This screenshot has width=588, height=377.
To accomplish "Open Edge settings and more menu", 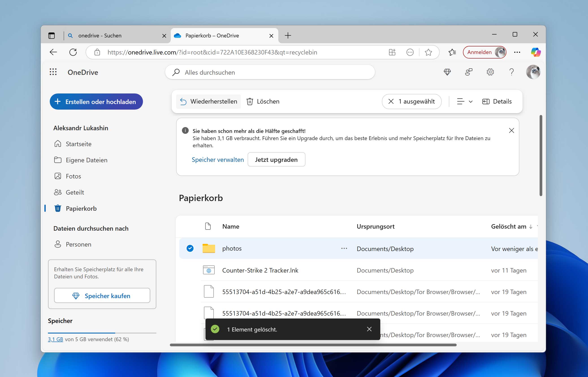I will tap(517, 52).
